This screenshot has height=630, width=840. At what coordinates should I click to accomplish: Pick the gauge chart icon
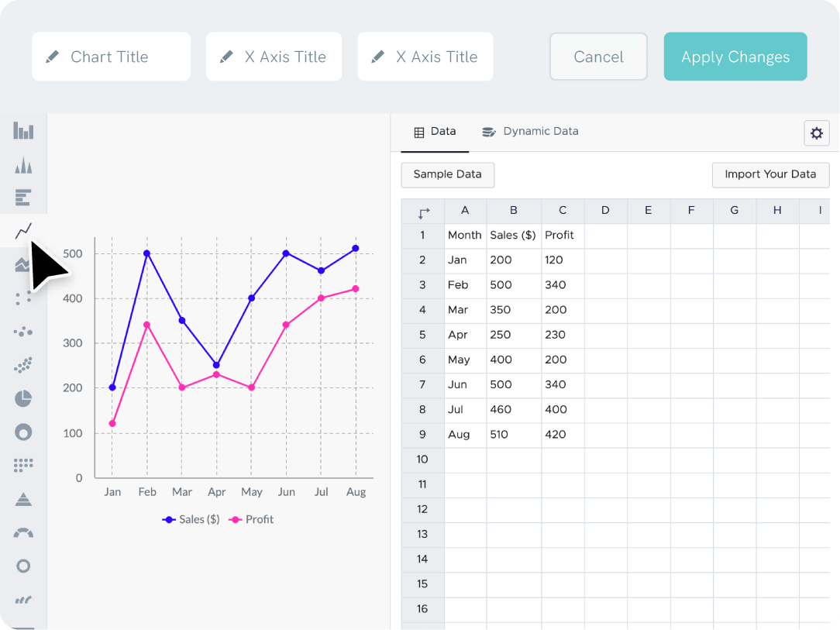click(23, 533)
